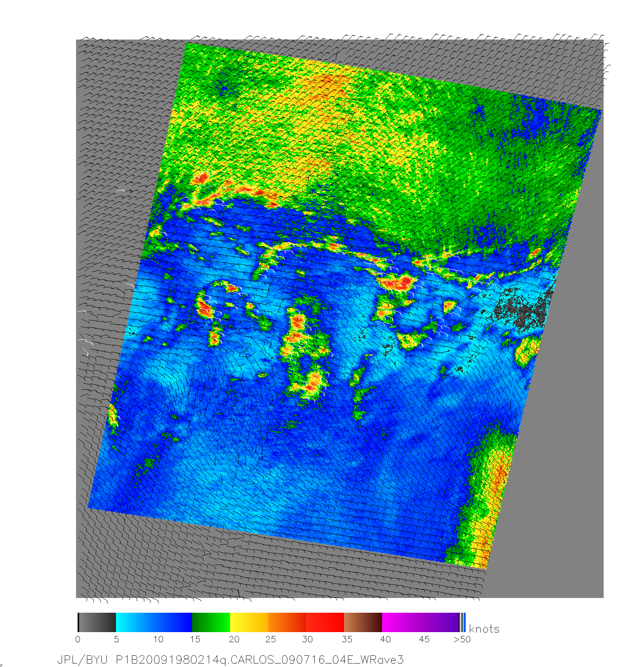Click the '20' scale label
The height and width of the screenshot is (667, 644).
pyautogui.click(x=234, y=639)
